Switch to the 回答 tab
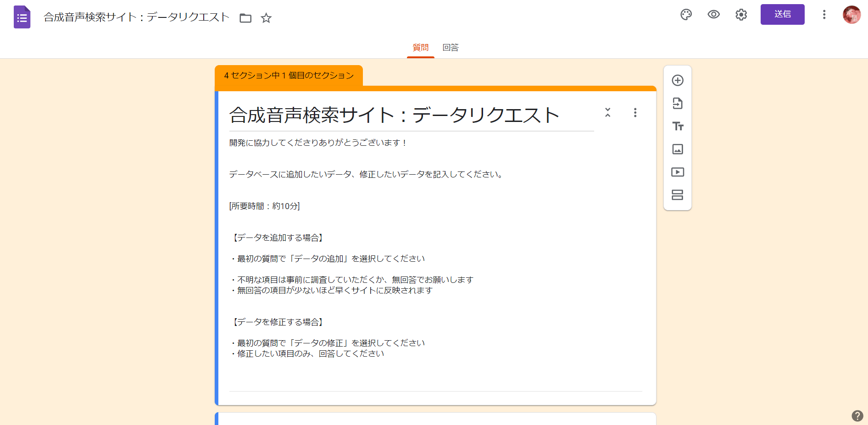Screen dimensions: 868x425 450,48
